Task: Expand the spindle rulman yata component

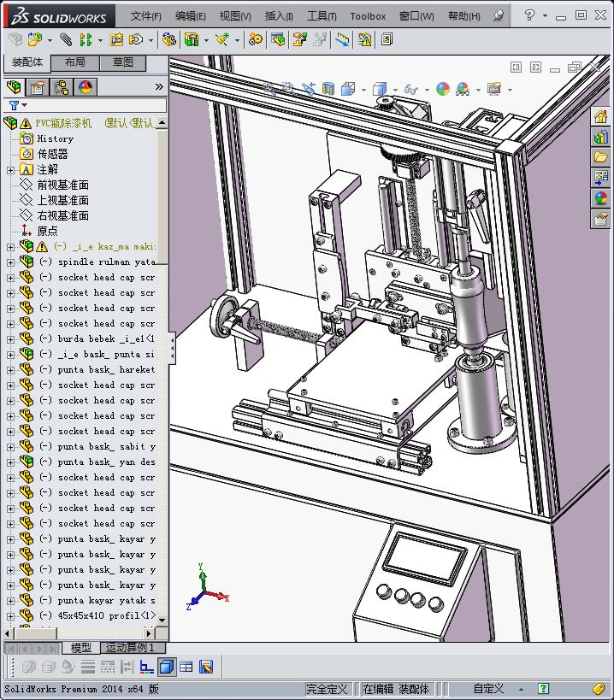Action: (11, 262)
